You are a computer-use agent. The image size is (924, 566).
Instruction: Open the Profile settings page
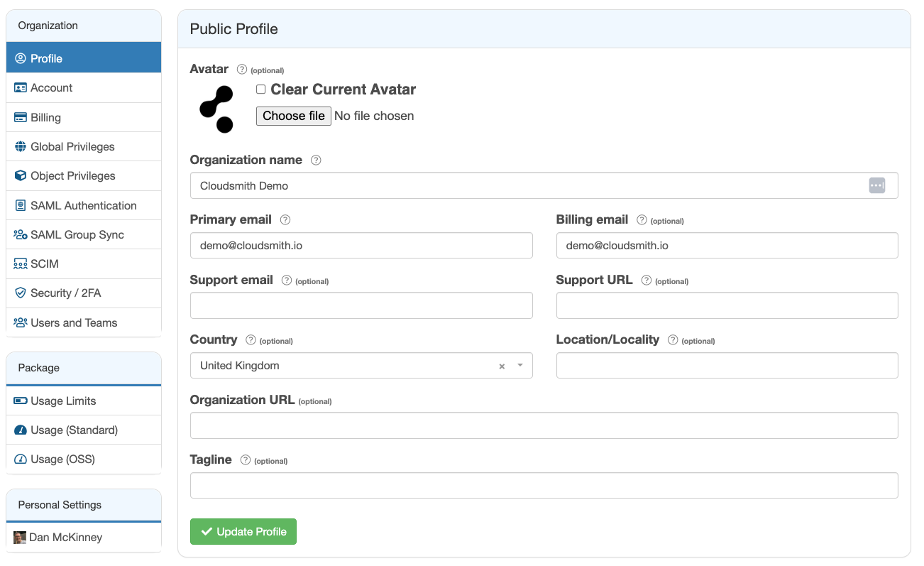[84, 58]
